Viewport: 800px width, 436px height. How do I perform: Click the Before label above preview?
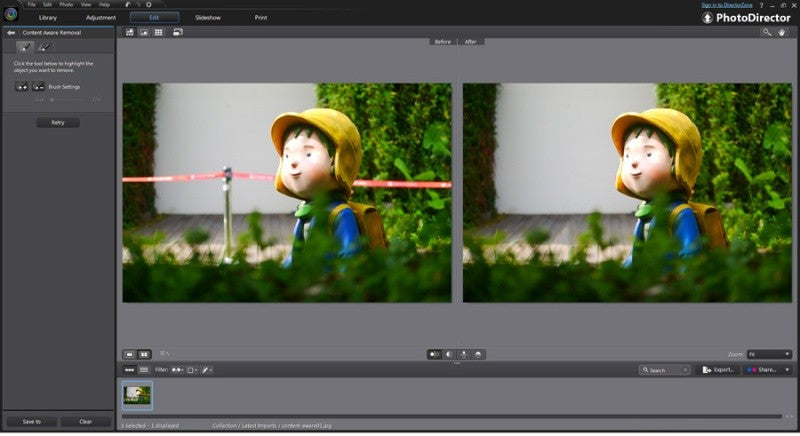pos(442,42)
